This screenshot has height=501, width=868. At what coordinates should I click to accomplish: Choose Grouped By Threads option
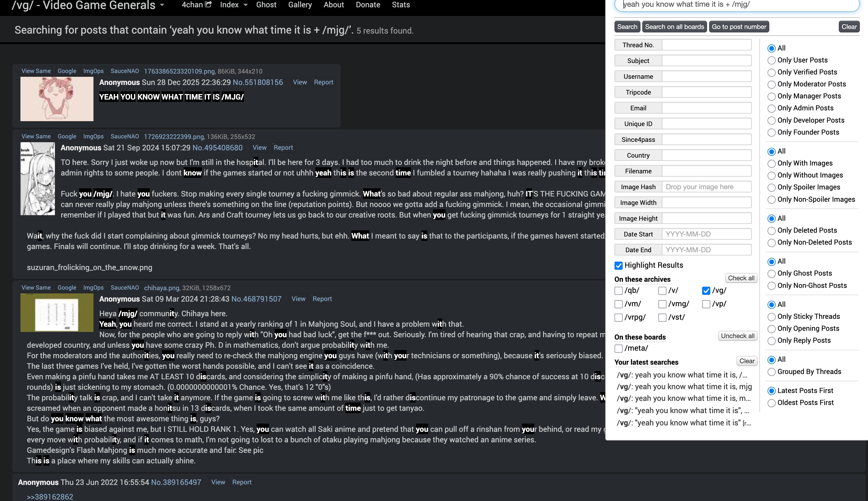[771, 372]
